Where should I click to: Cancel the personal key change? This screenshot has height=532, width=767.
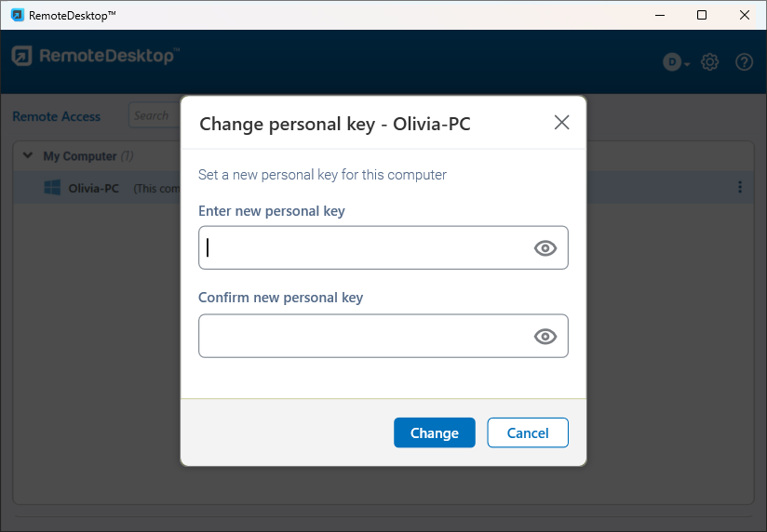coord(527,432)
